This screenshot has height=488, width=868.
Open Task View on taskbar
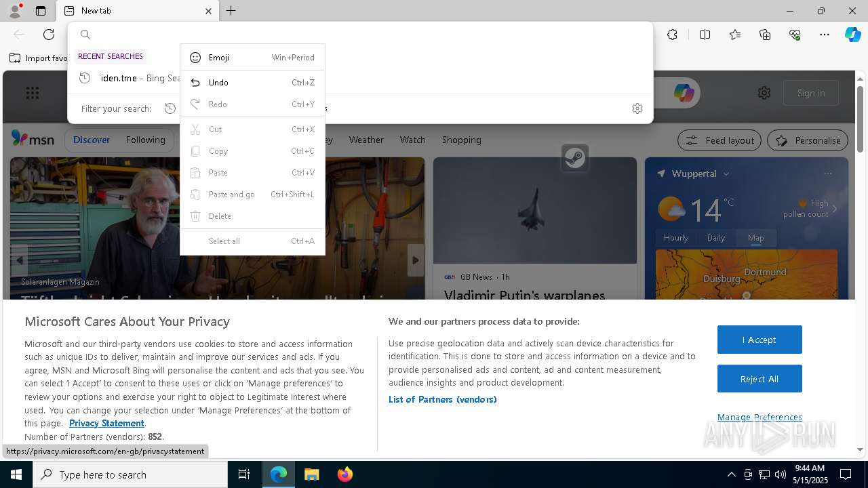tap(244, 474)
